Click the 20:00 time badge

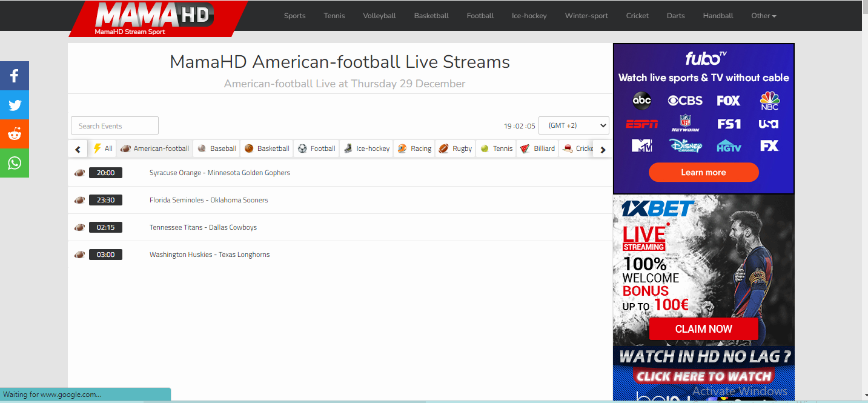coord(105,173)
